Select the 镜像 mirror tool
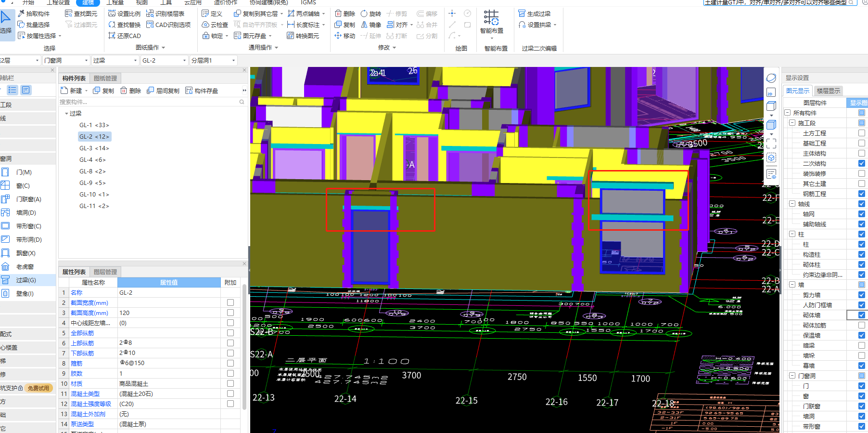This screenshot has width=868, height=433. 370,25
